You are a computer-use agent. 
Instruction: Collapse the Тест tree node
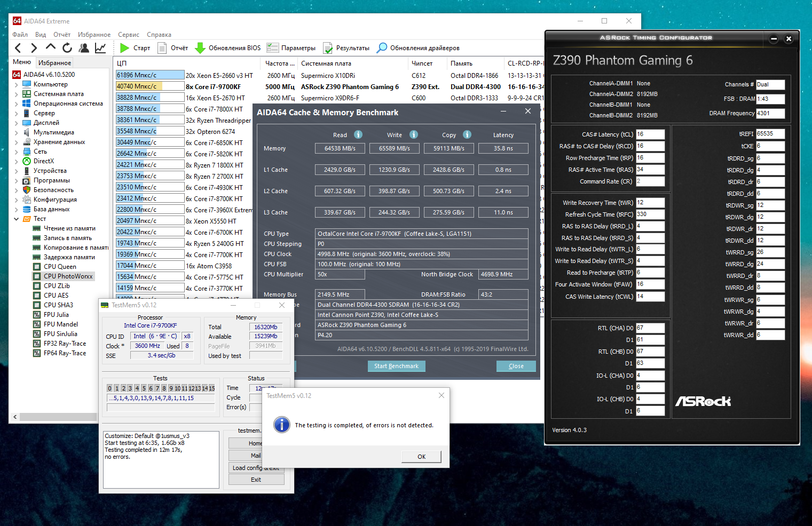(16, 219)
